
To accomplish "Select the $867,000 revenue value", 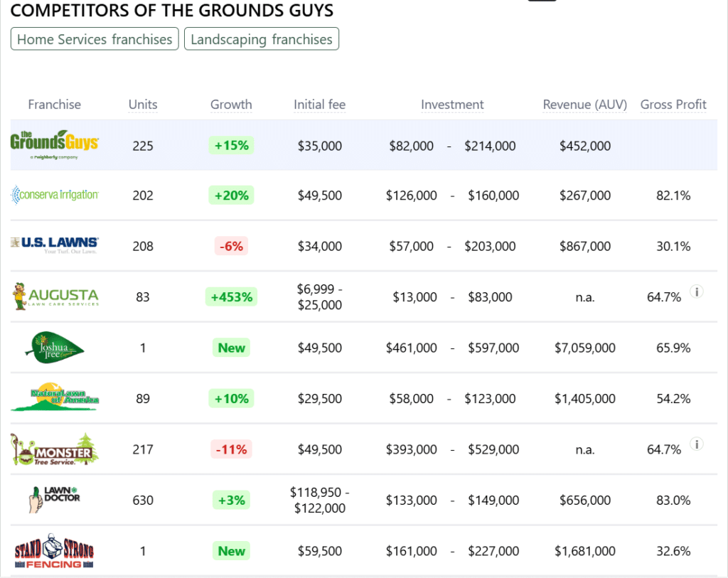I will [x=585, y=246].
